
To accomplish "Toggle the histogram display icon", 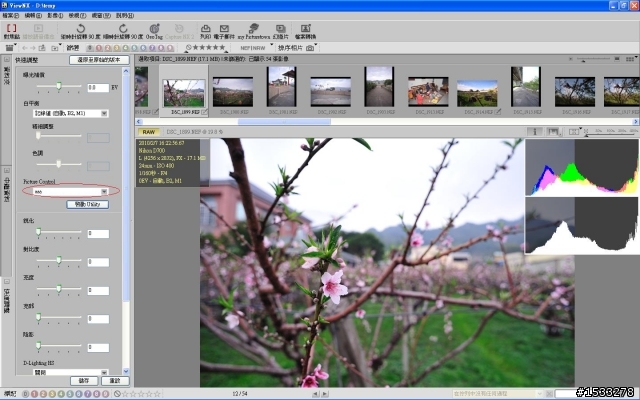I will click(553, 131).
